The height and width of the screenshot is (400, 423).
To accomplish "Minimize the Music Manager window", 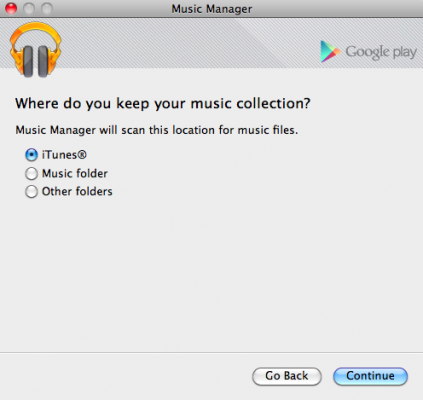I will (29, 8).
